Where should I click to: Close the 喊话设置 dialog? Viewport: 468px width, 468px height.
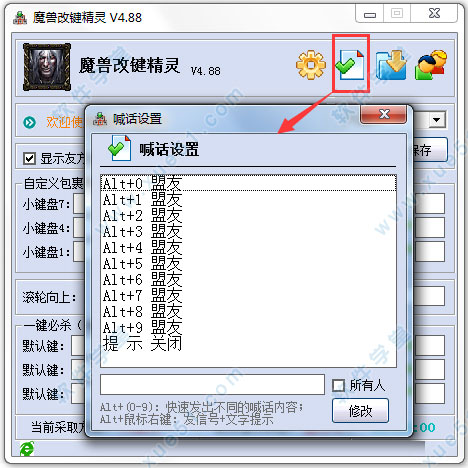(x=384, y=114)
